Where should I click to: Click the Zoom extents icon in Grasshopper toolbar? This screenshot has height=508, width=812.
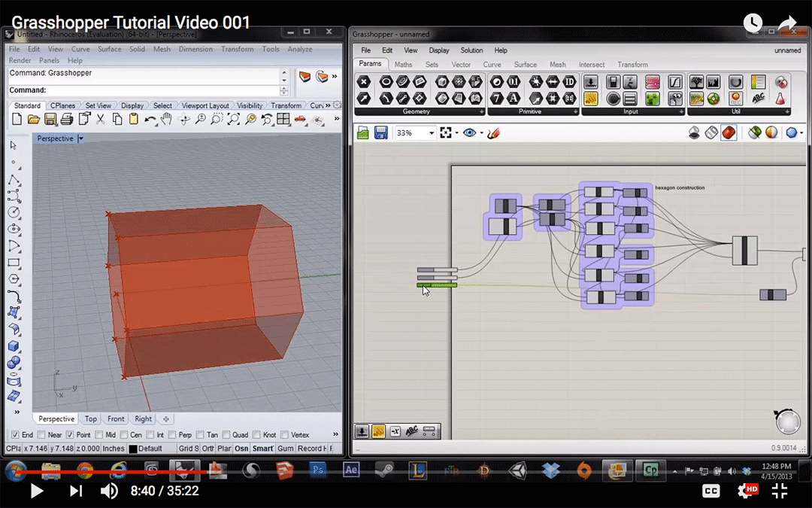(x=445, y=133)
